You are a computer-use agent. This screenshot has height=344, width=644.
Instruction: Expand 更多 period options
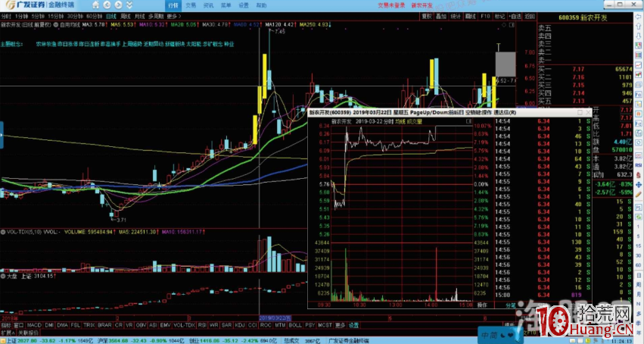coord(173,17)
